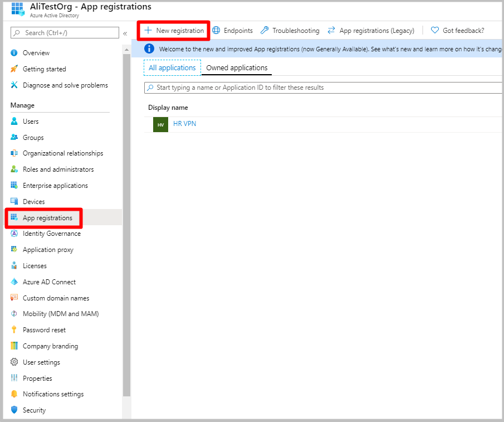Image resolution: width=504 pixels, height=422 pixels.
Task: Click the Notifications settings bell icon
Action: click(x=14, y=394)
